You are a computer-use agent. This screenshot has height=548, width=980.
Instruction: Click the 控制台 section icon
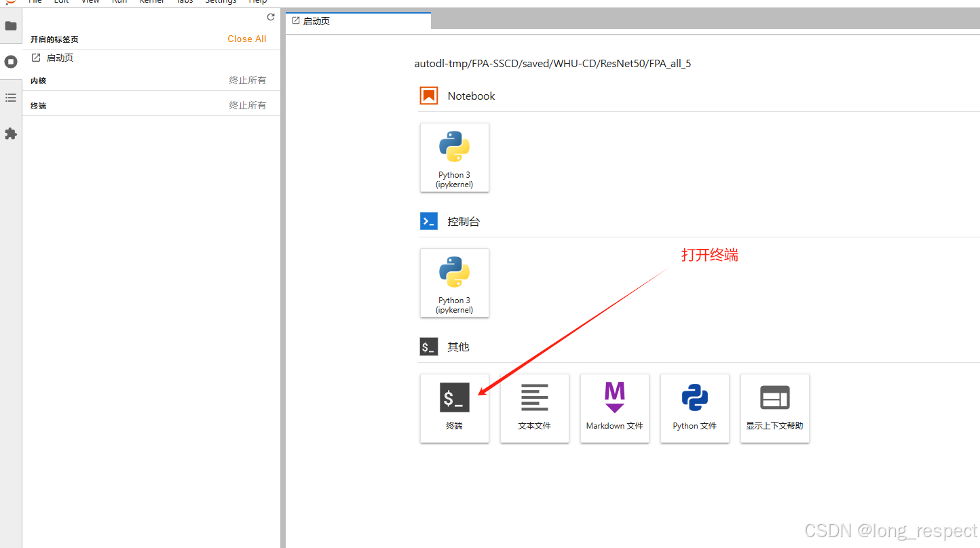(x=429, y=221)
